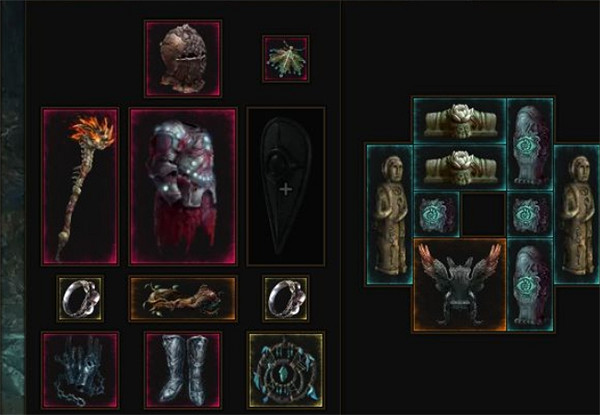Select the upper tall eye urn relic
The width and height of the screenshot is (600, 415).
pyautogui.click(x=530, y=144)
